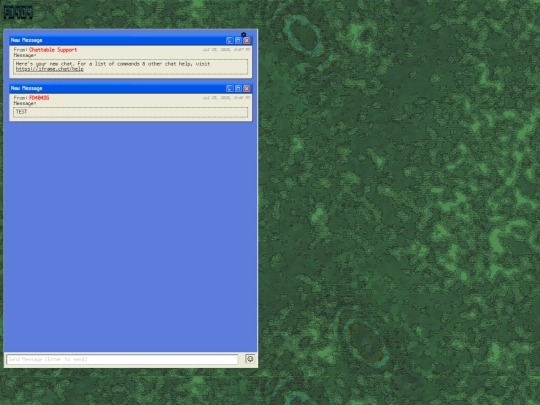Close the FD4040S message window
The height and width of the screenshot is (405, 540).
click(x=247, y=89)
